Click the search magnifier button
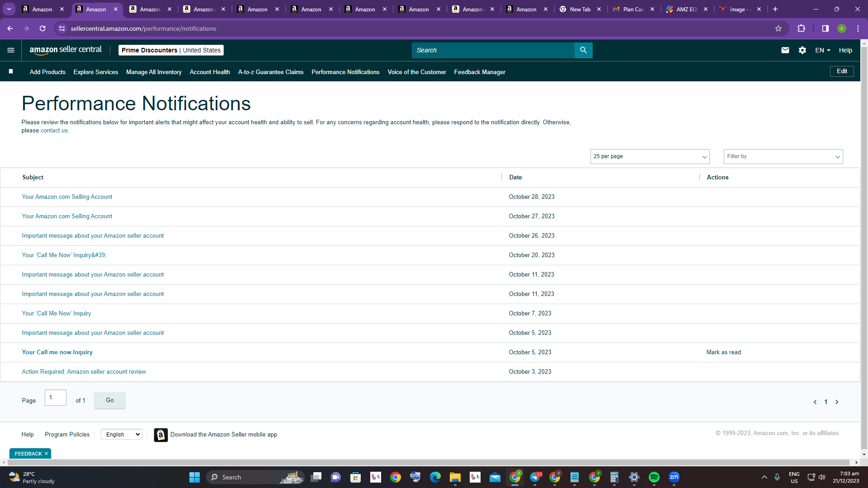 (583, 50)
